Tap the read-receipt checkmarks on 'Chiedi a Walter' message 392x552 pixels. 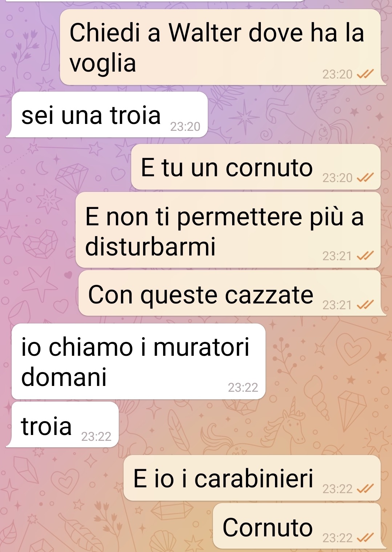365,74
